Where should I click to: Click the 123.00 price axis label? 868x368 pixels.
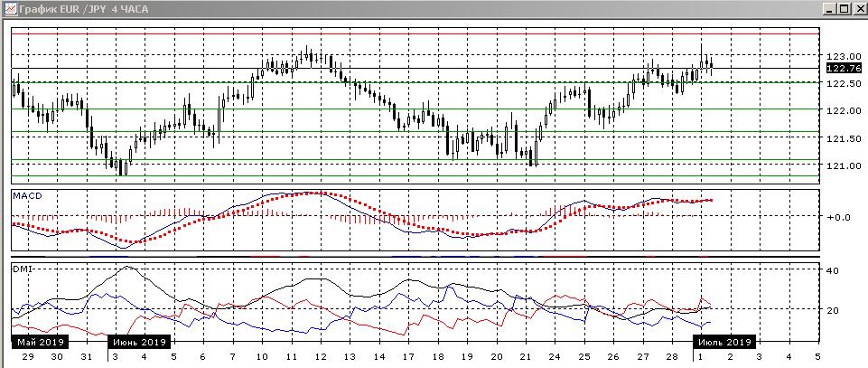[x=841, y=56]
